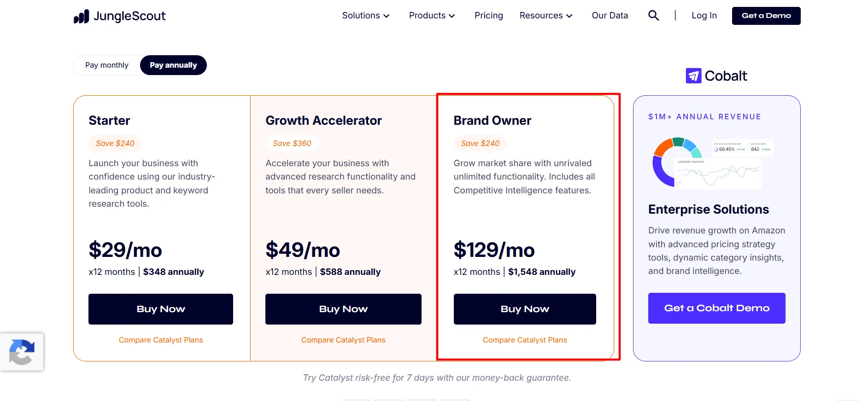
Task: Select the Pay monthly billing option
Action: 107,65
